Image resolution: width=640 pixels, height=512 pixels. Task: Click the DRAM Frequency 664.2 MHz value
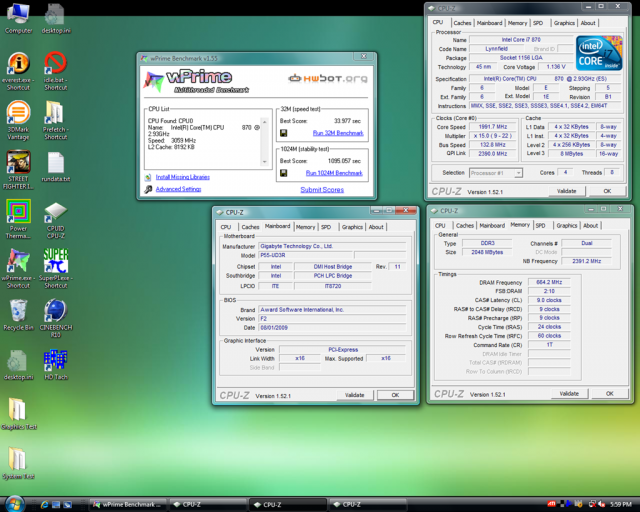point(549,282)
